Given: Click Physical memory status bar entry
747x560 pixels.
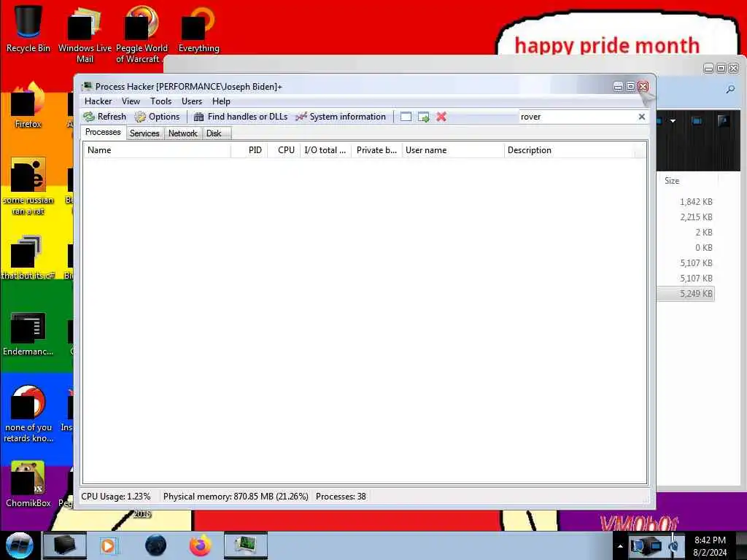Looking at the screenshot, I should pyautogui.click(x=236, y=497).
